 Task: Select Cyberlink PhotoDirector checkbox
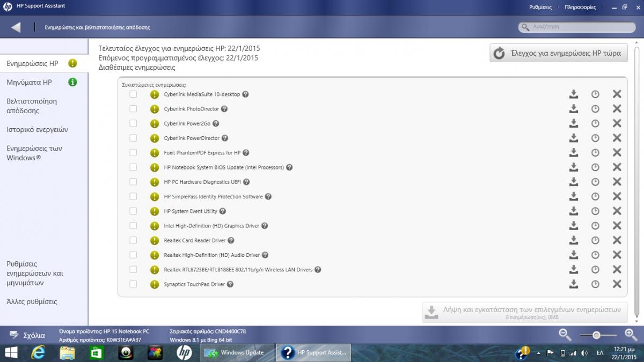click(133, 109)
